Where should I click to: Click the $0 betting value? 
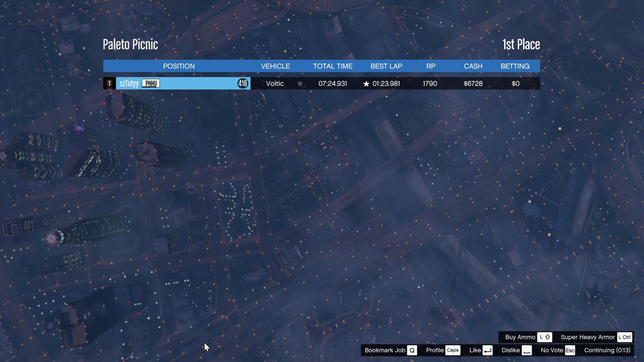click(x=516, y=84)
